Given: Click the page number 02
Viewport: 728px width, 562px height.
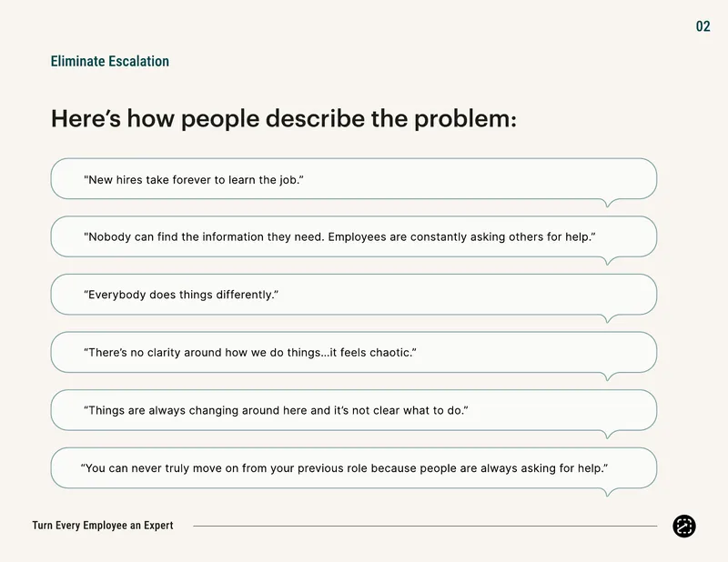Looking at the screenshot, I should [x=703, y=26].
